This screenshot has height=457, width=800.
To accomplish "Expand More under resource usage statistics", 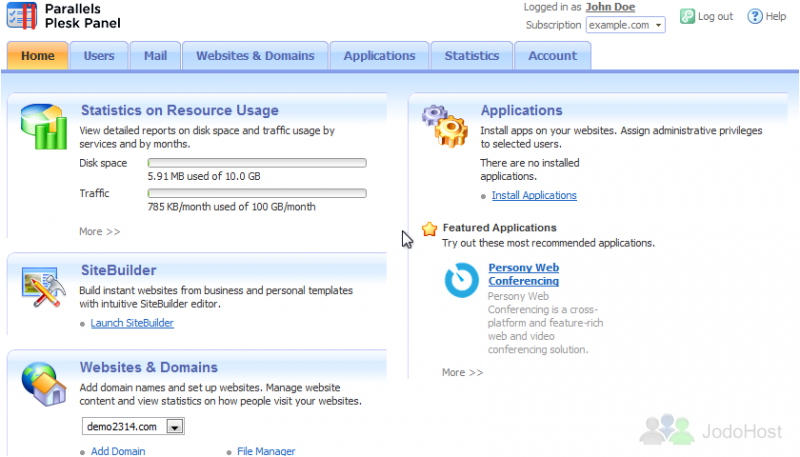I will tap(99, 232).
